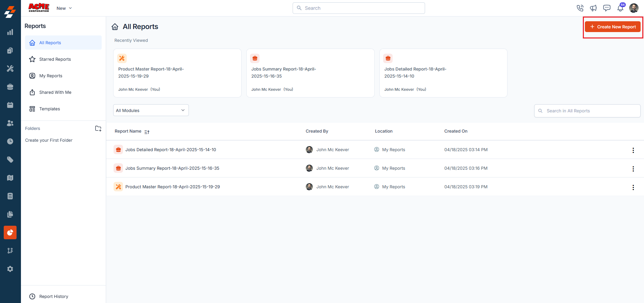Open the dashboard bar chart sidebar icon
The height and width of the screenshot is (303, 644).
(x=10, y=32)
